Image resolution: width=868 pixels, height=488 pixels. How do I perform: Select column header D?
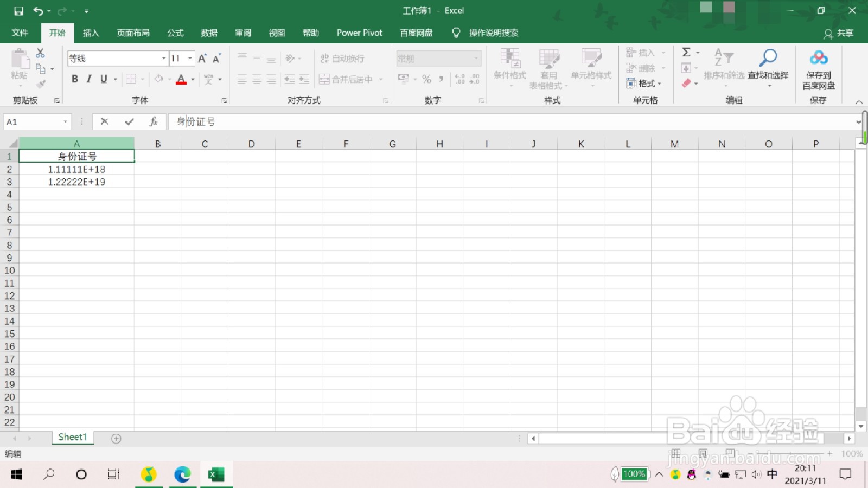coord(252,144)
